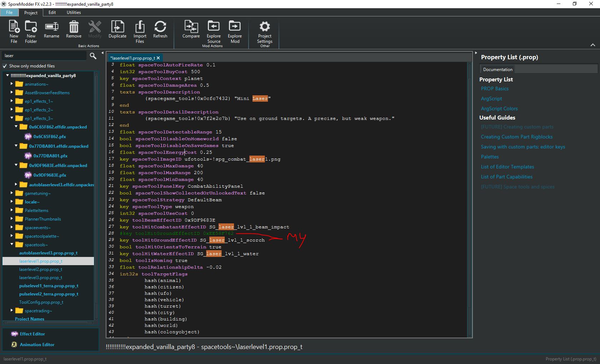
Task: Click the Remove trash icon
Action: pyautogui.click(x=74, y=27)
